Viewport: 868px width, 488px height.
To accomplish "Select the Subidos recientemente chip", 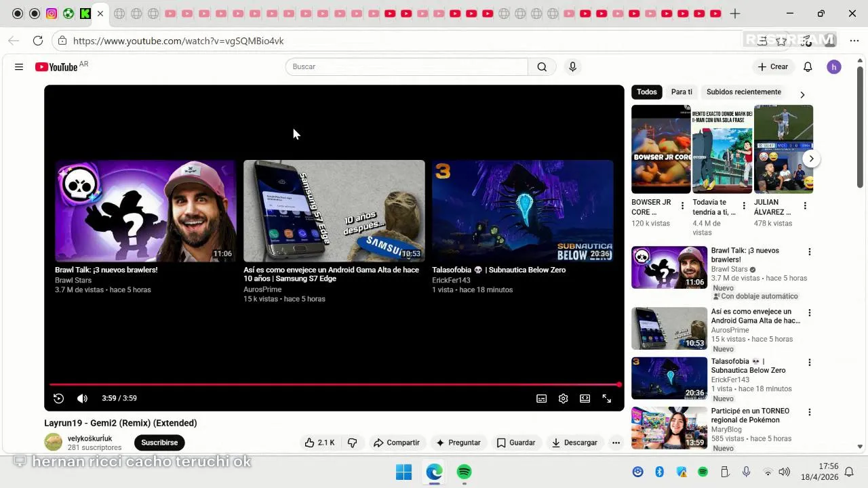I will (744, 92).
